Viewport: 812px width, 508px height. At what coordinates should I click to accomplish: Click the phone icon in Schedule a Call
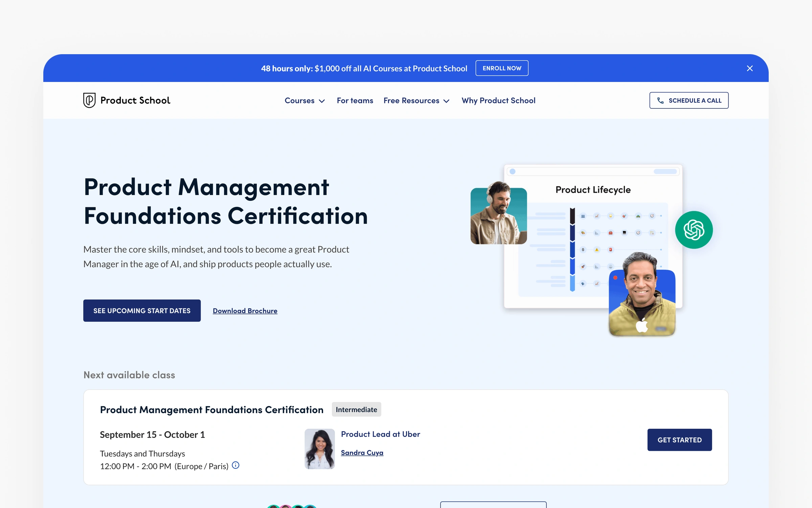tap(660, 101)
